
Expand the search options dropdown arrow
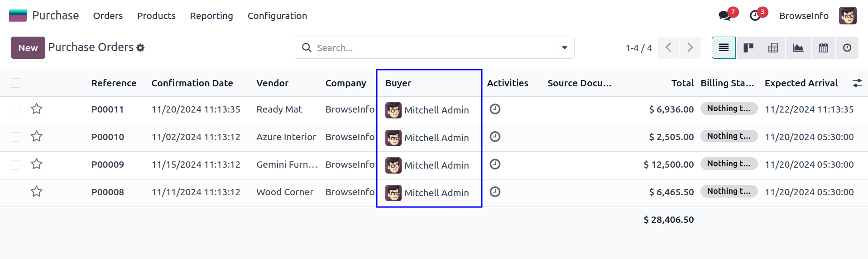point(564,48)
